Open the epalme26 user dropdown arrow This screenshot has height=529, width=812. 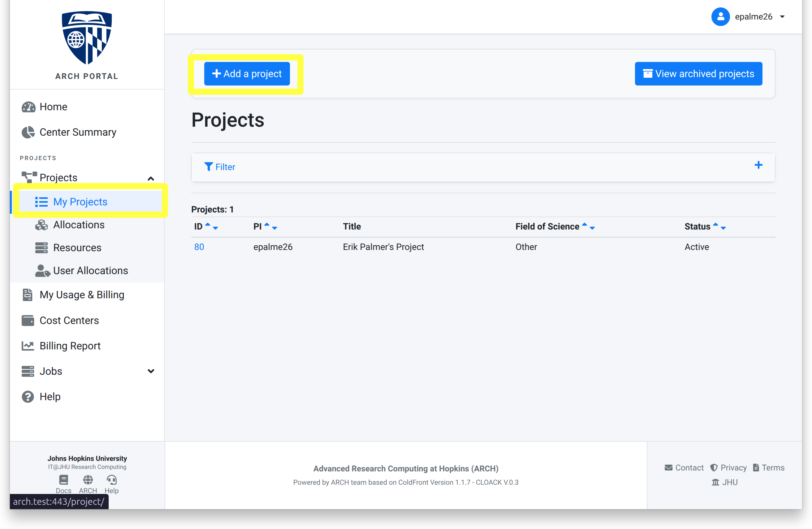point(782,17)
